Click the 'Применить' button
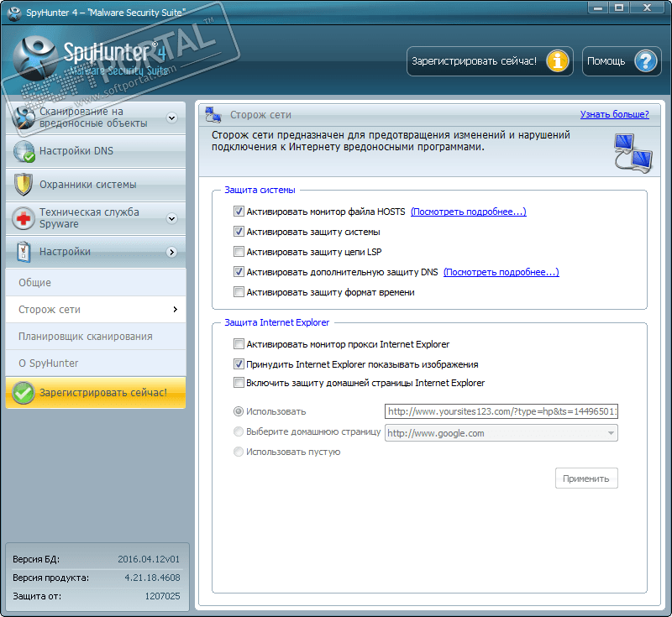 click(586, 478)
